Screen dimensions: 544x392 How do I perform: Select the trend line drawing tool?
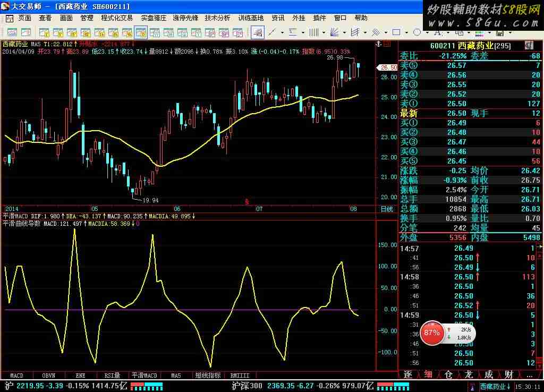[x=272, y=32]
